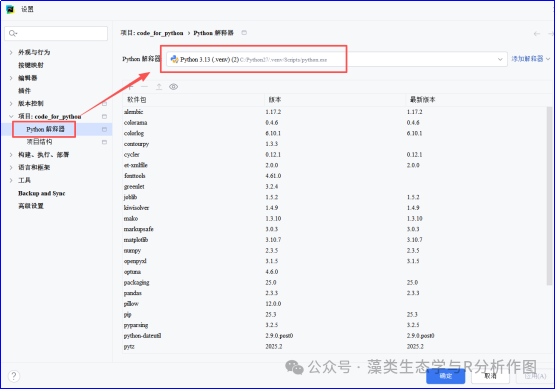Click the search magnifier icon in settings
555x389 pixels.
tap(13, 33)
